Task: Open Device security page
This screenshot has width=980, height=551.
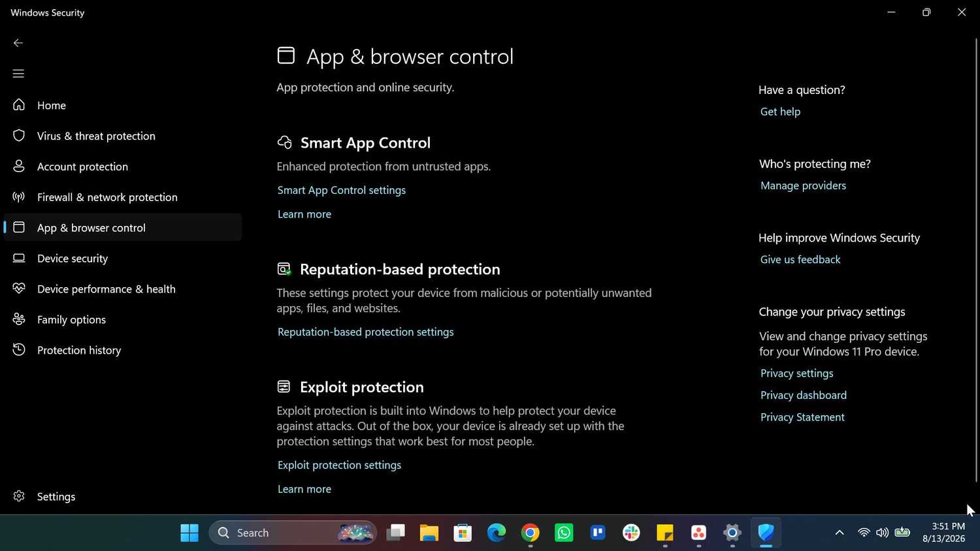Action: coord(123,259)
